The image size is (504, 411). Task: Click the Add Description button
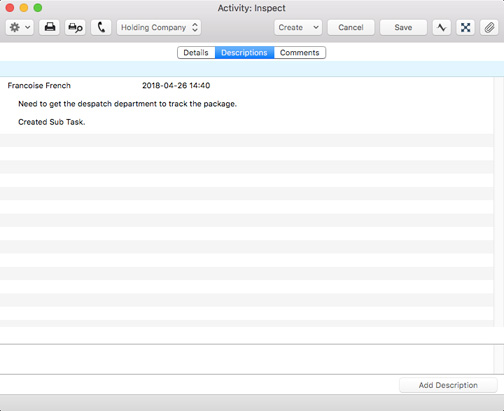[448, 385]
